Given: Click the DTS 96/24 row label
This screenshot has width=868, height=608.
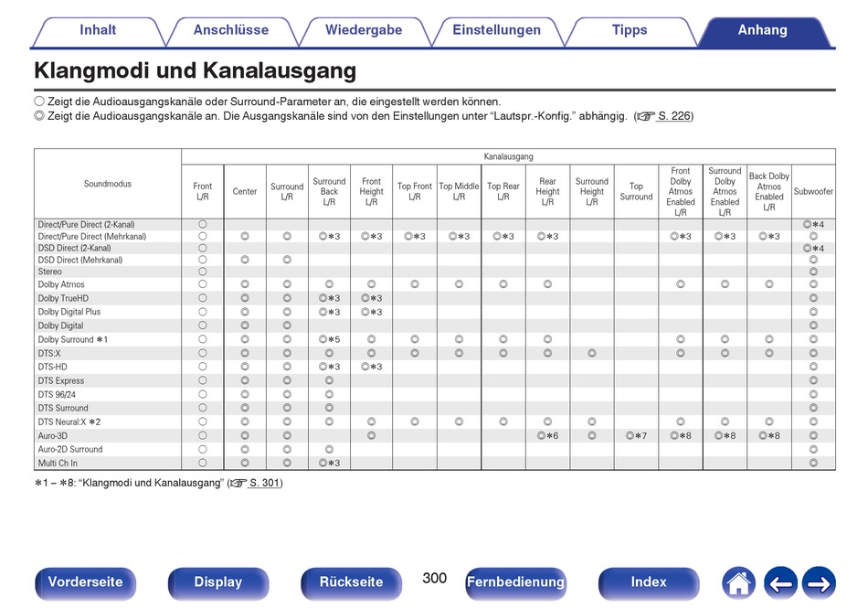Looking at the screenshot, I should [x=57, y=395].
